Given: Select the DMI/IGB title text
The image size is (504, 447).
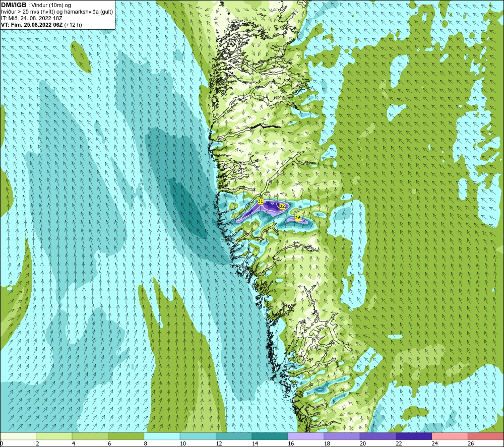Looking at the screenshot, I should (x=14, y=5).
